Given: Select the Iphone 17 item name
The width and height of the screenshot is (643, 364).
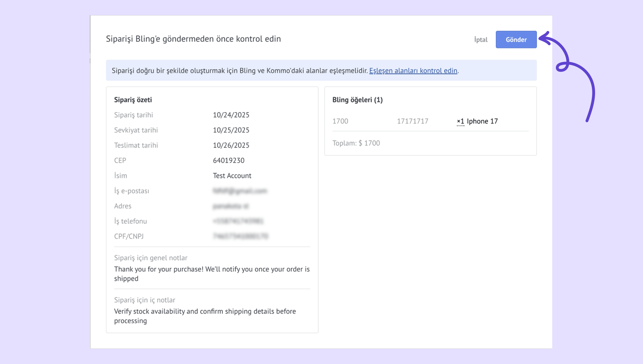Looking at the screenshot, I should tap(482, 121).
